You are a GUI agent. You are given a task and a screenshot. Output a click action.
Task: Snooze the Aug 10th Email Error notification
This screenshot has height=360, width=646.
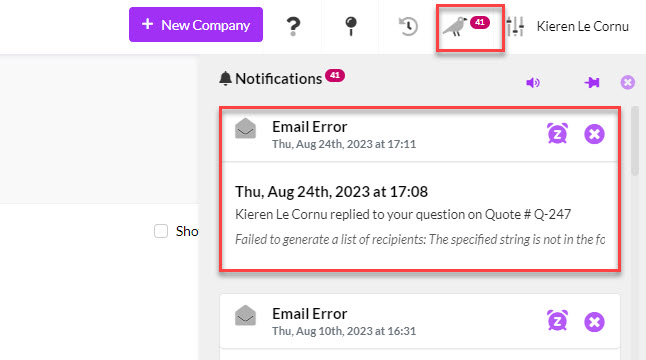pos(557,320)
